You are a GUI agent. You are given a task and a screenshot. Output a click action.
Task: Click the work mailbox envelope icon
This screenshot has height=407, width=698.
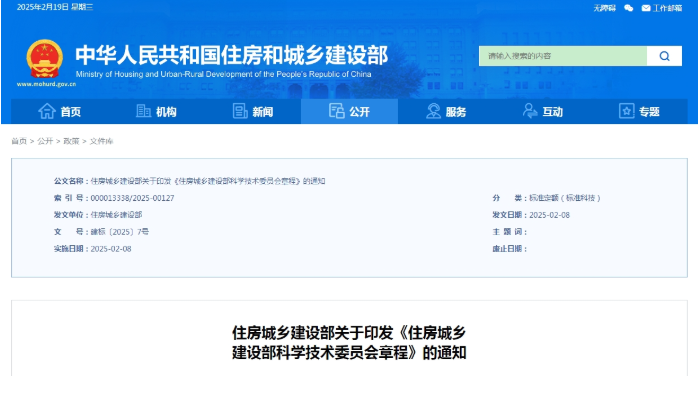(x=645, y=8)
